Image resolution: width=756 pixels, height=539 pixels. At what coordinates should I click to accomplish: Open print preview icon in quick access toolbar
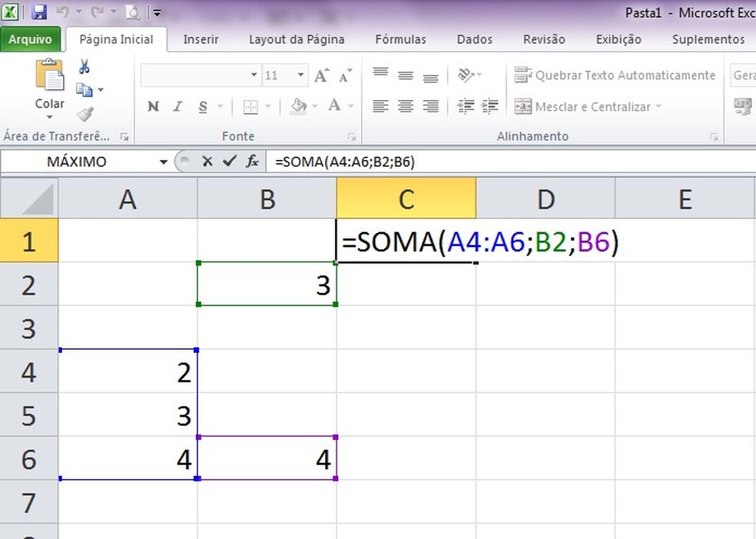132,12
